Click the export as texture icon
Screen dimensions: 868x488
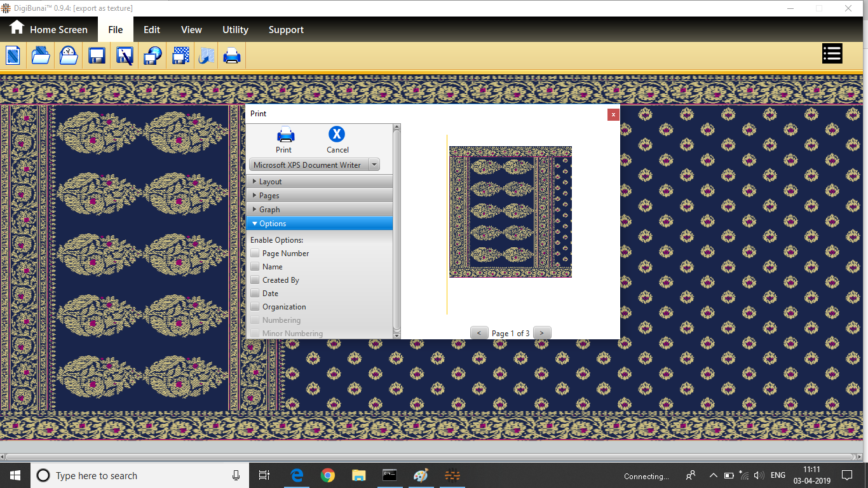point(180,55)
